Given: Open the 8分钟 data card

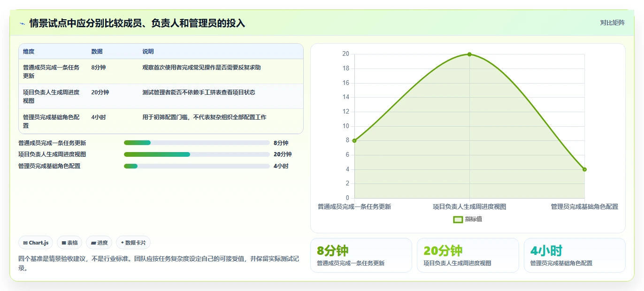Looking at the screenshot, I should pyautogui.click(x=361, y=255).
